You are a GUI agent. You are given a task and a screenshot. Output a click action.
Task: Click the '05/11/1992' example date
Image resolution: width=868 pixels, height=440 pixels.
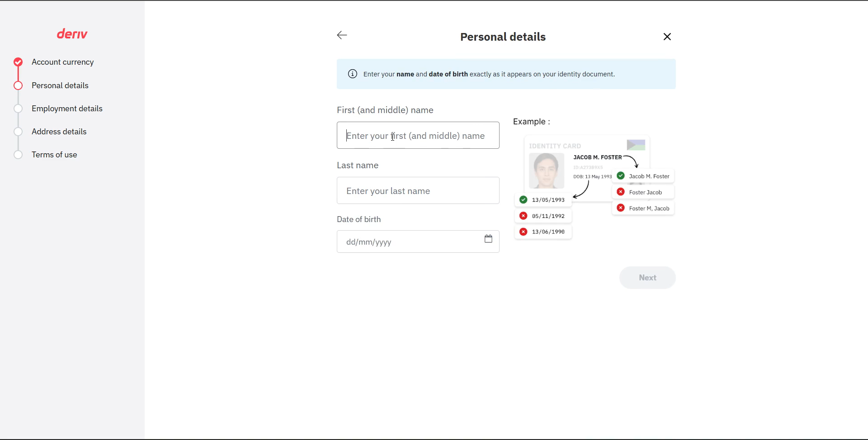tap(548, 216)
